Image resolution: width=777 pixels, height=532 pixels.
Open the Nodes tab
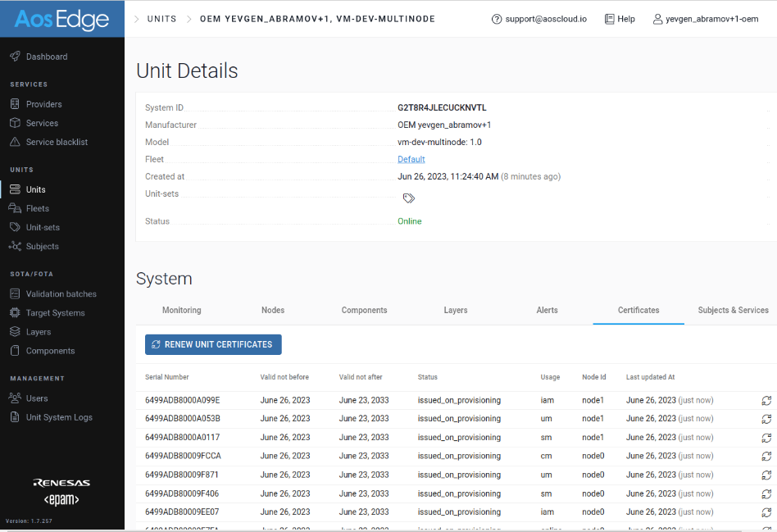273,310
